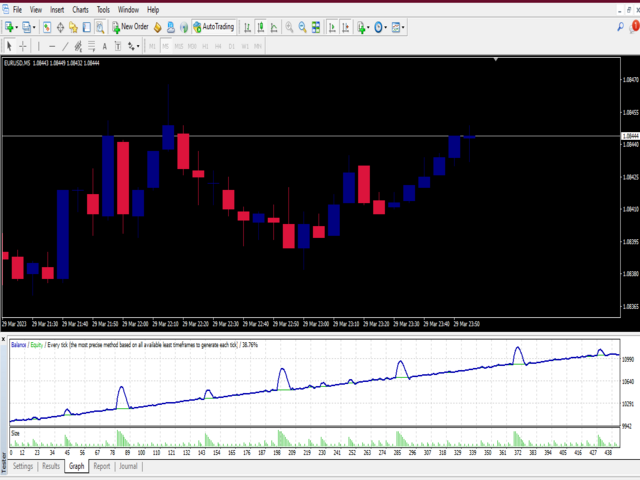This screenshot has height=480, width=640.
Task: Toggle the chart shift button
Action: [x=345, y=27]
